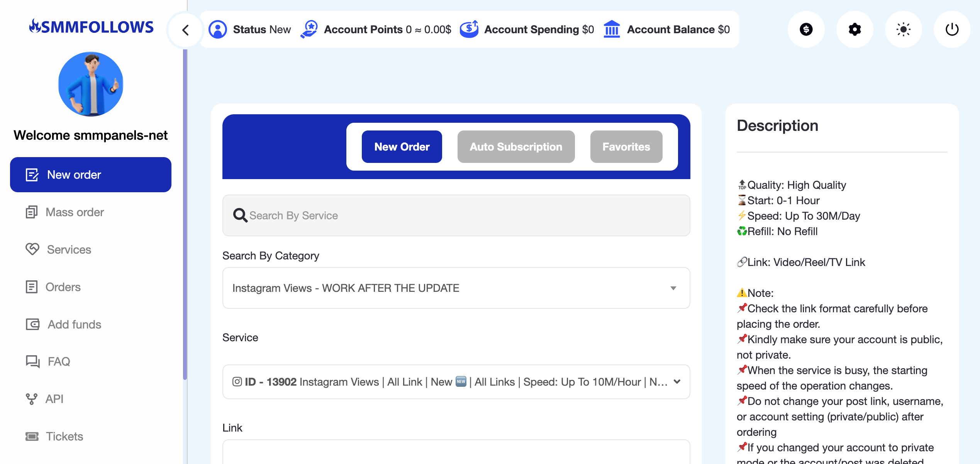Screen dimensions: 980x464
Task: Go to Add funds wallet item
Action: click(74, 325)
